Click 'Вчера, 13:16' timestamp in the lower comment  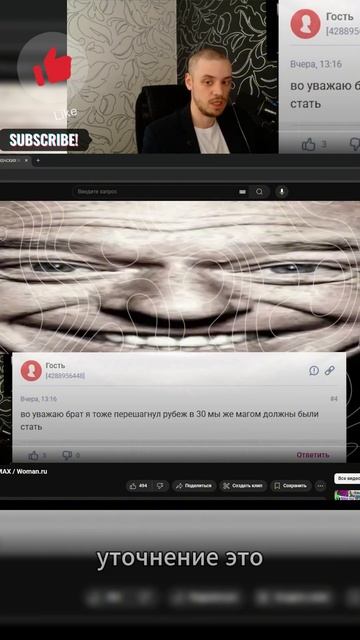(39, 399)
